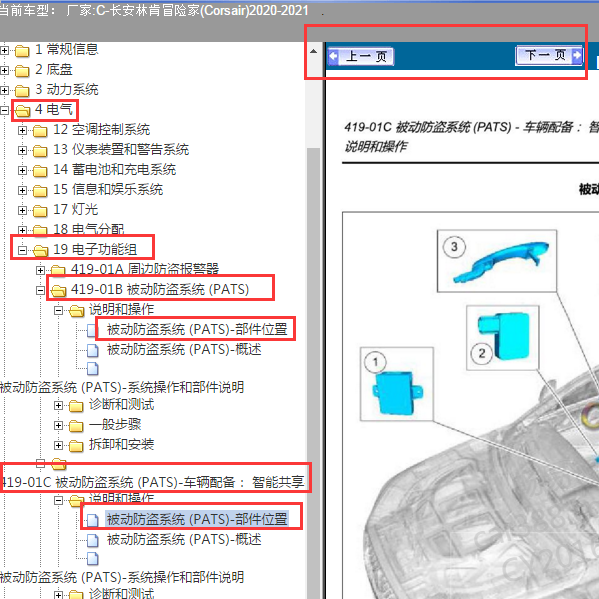Expand the 12 空调控制系统 node
599x599 pixels.
[23, 131]
